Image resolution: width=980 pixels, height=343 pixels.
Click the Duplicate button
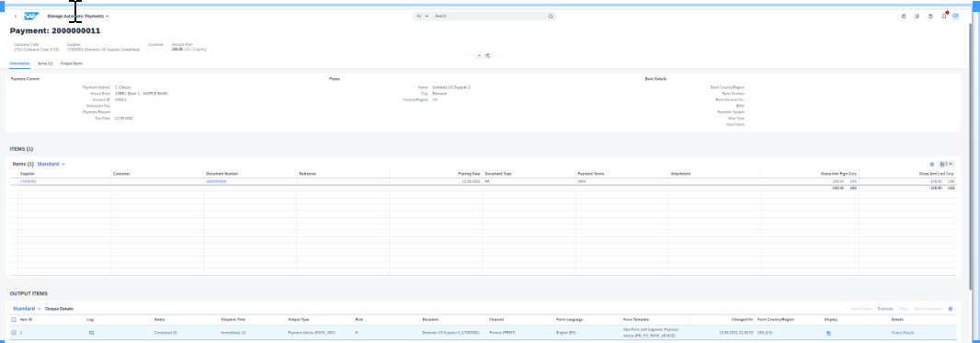point(885,309)
